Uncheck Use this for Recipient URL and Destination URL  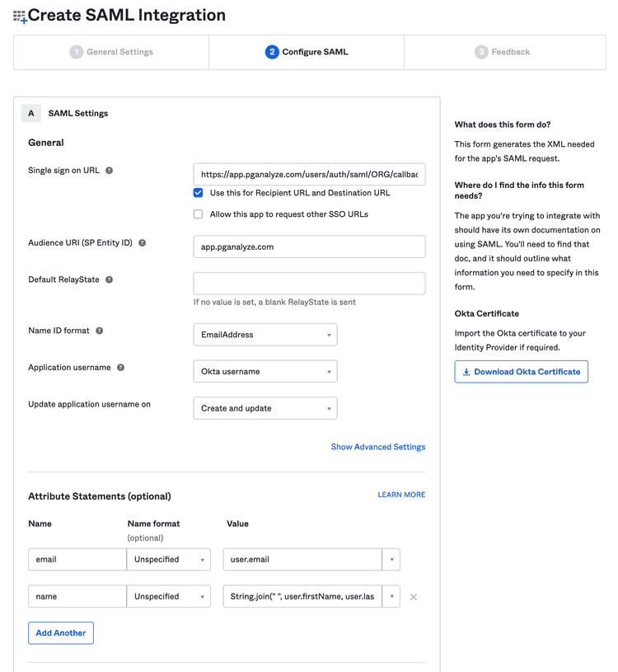tap(198, 193)
